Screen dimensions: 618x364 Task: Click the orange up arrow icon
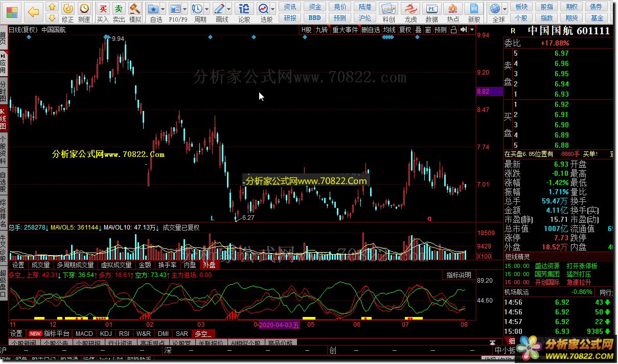[x=52, y=7]
